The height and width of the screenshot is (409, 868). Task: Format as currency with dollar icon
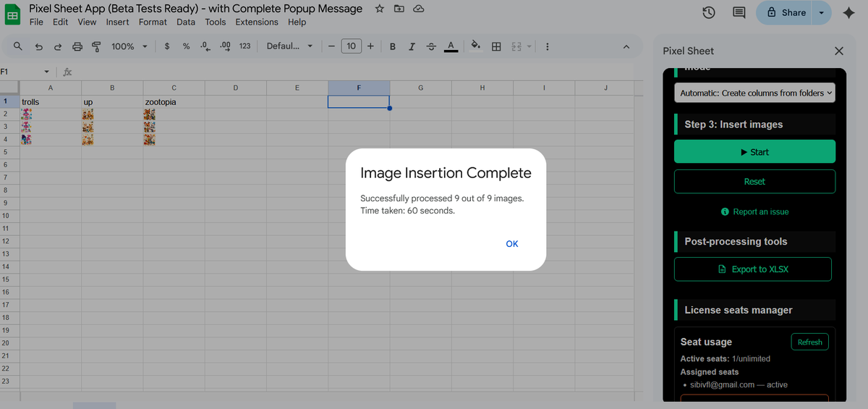point(167,46)
